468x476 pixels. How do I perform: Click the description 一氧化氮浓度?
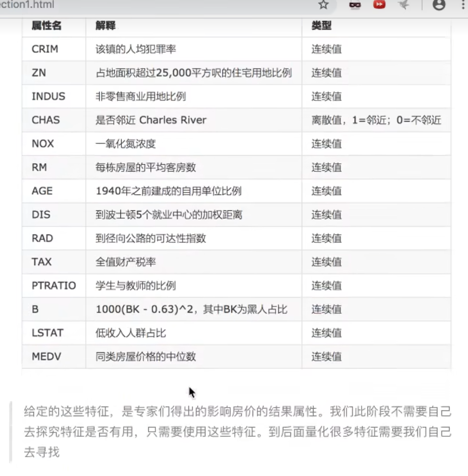point(126,143)
